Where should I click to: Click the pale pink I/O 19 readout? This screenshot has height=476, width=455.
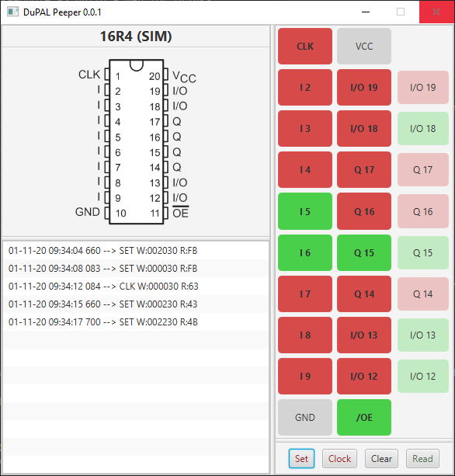click(x=423, y=88)
